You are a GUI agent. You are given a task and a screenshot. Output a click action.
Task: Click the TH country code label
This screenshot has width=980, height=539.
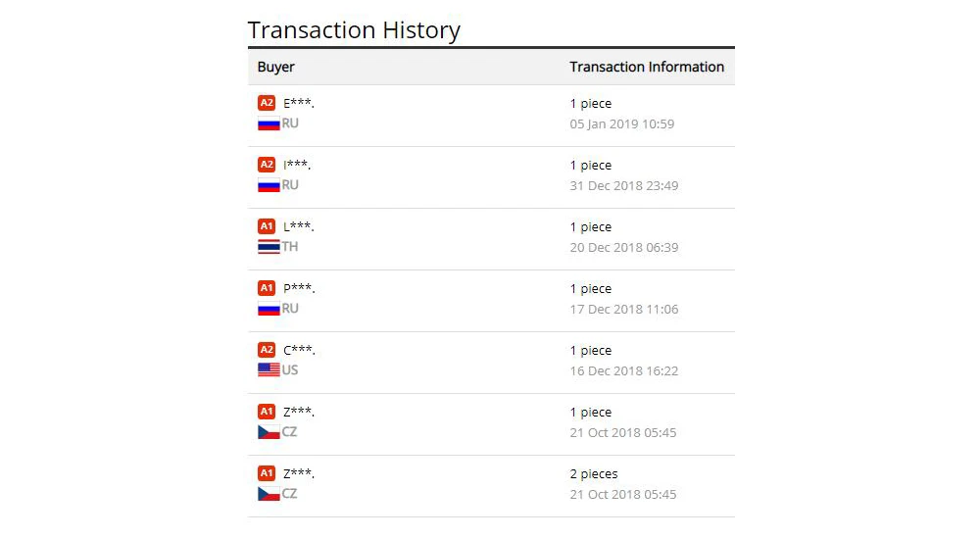(289, 247)
